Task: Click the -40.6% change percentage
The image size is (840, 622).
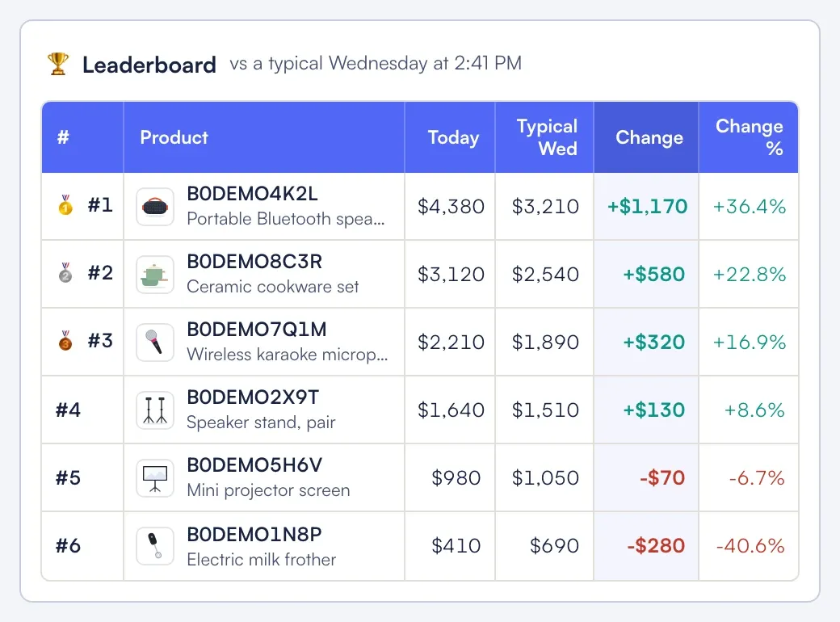Action: pyautogui.click(x=750, y=546)
